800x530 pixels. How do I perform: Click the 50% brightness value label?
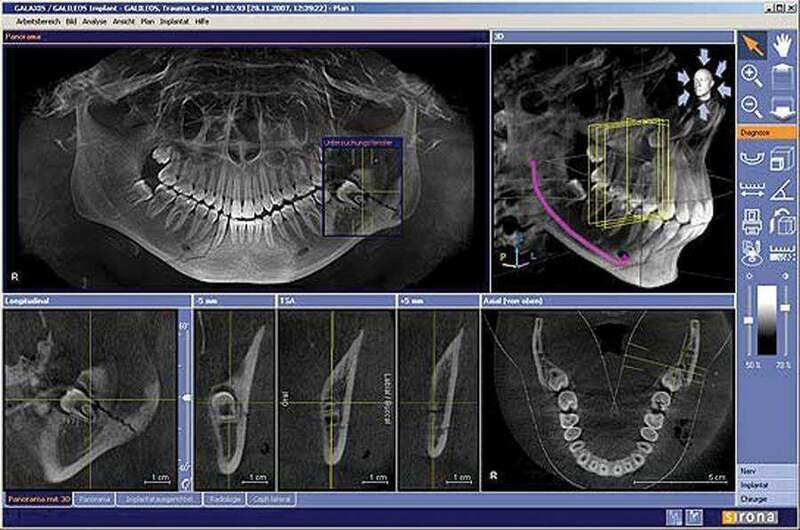(x=753, y=365)
